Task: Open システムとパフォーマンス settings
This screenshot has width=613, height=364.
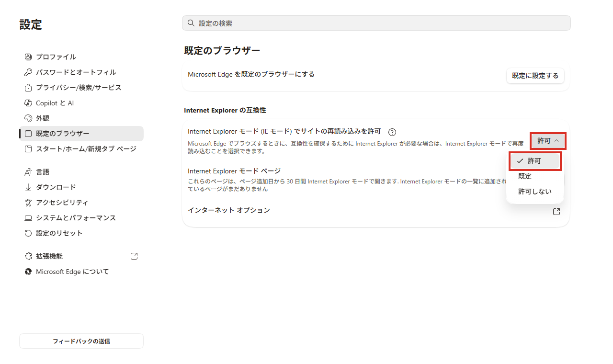Action: pyautogui.click(x=81, y=218)
